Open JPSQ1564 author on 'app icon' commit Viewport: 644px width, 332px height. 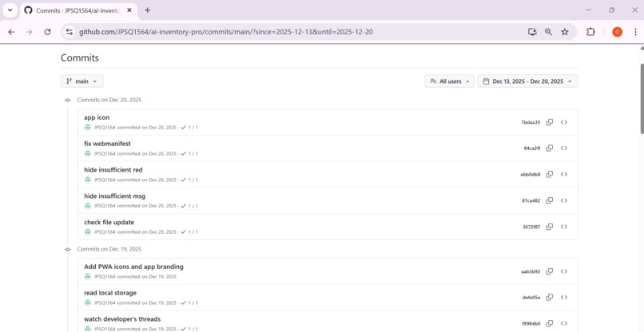(105, 128)
